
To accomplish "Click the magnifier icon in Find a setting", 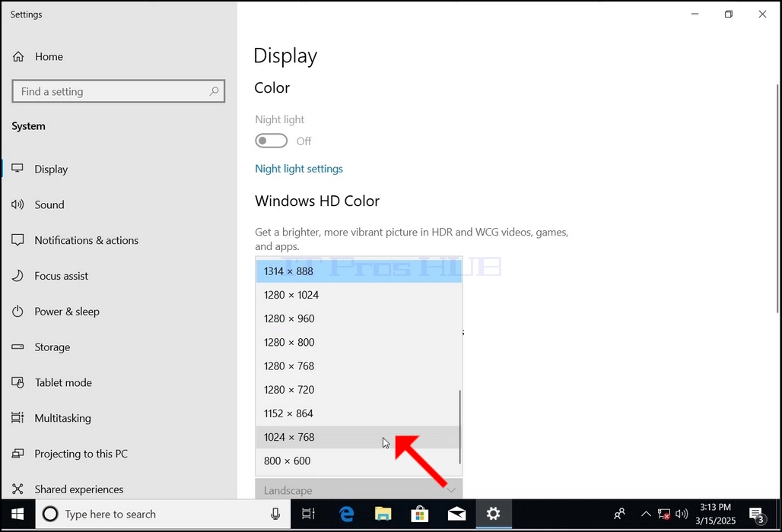I will coord(214,91).
